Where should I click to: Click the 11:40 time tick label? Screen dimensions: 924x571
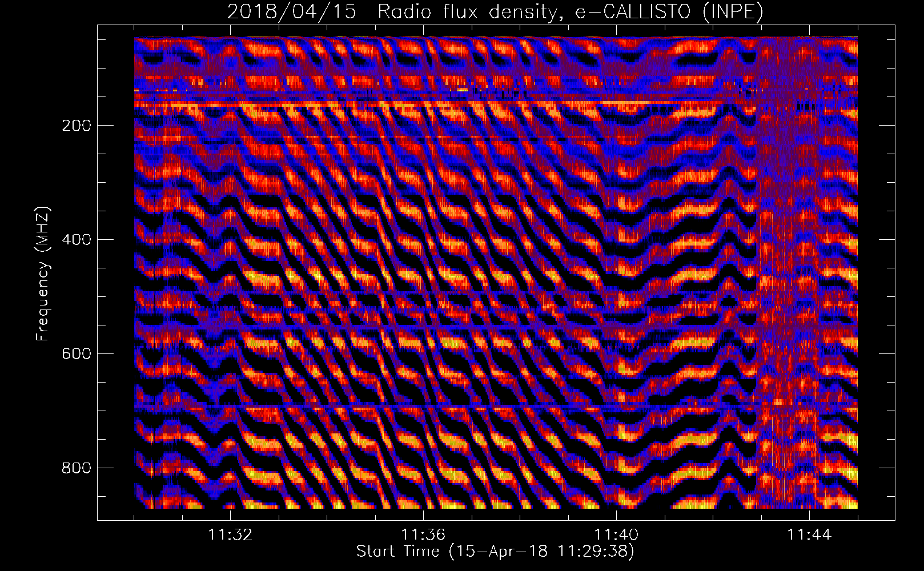pyautogui.click(x=616, y=535)
